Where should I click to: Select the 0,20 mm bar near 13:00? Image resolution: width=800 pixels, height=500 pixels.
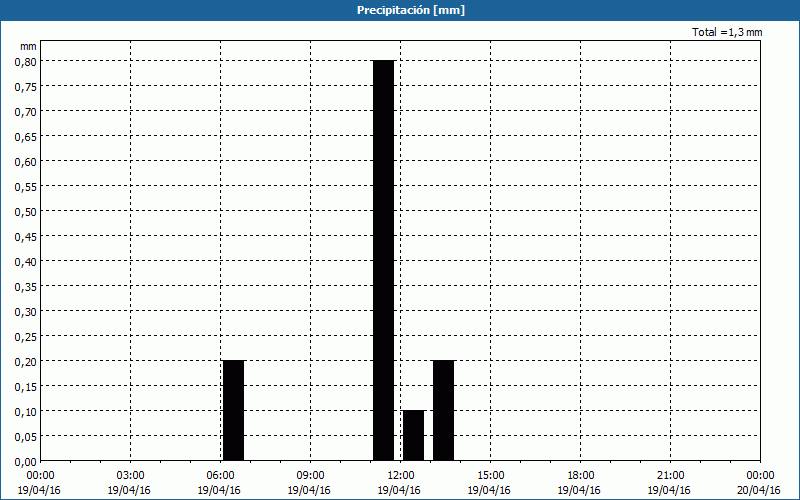[x=443, y=410]
